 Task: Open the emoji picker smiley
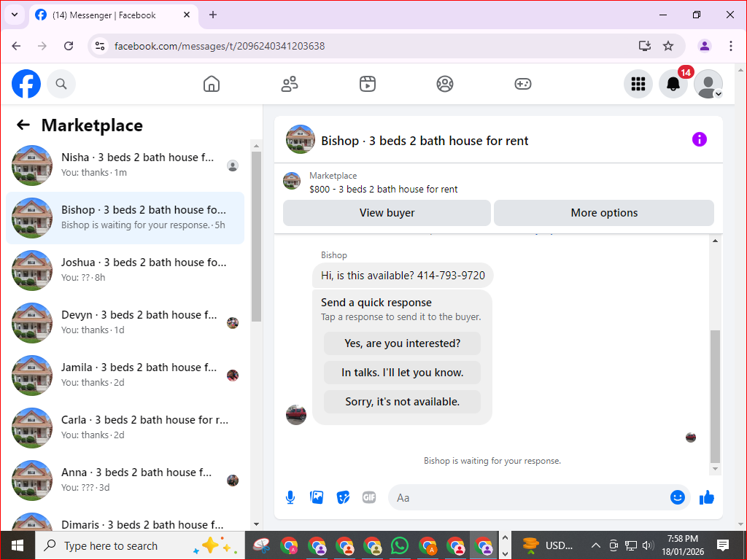(678, 497)
